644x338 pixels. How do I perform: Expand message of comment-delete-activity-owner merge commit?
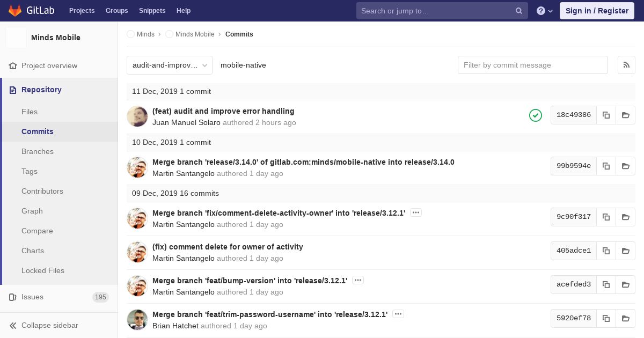[x=416, y=213]
